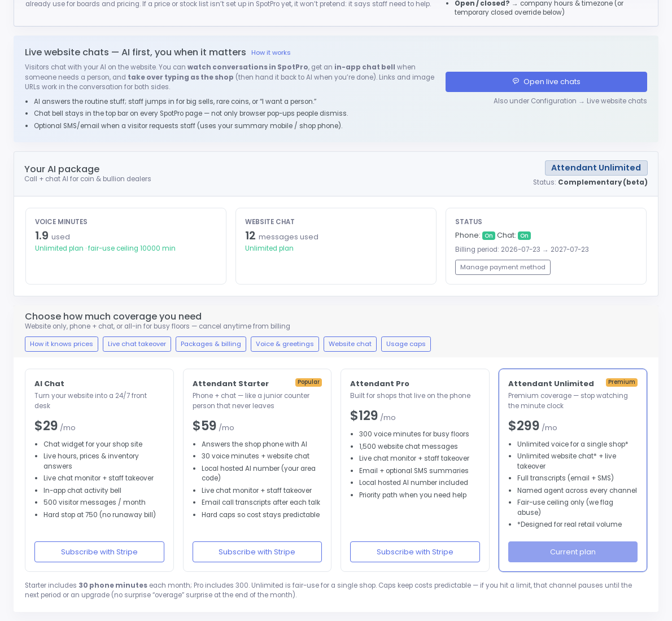Click the Open live chats button
Viewport: 672px width, 621px height.
coord(546,82)
